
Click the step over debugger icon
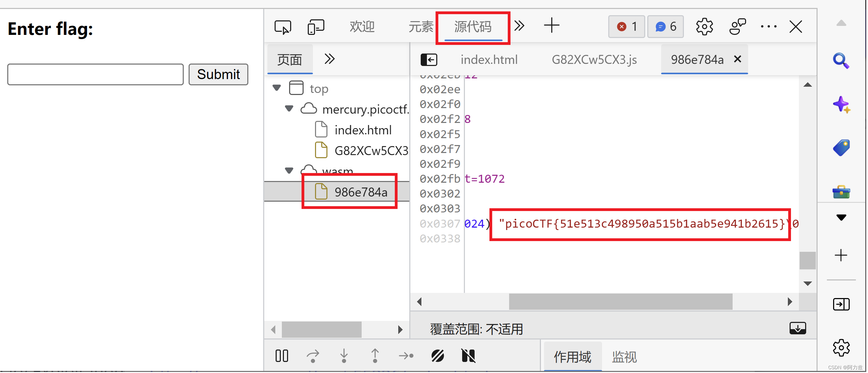point(313,356)
